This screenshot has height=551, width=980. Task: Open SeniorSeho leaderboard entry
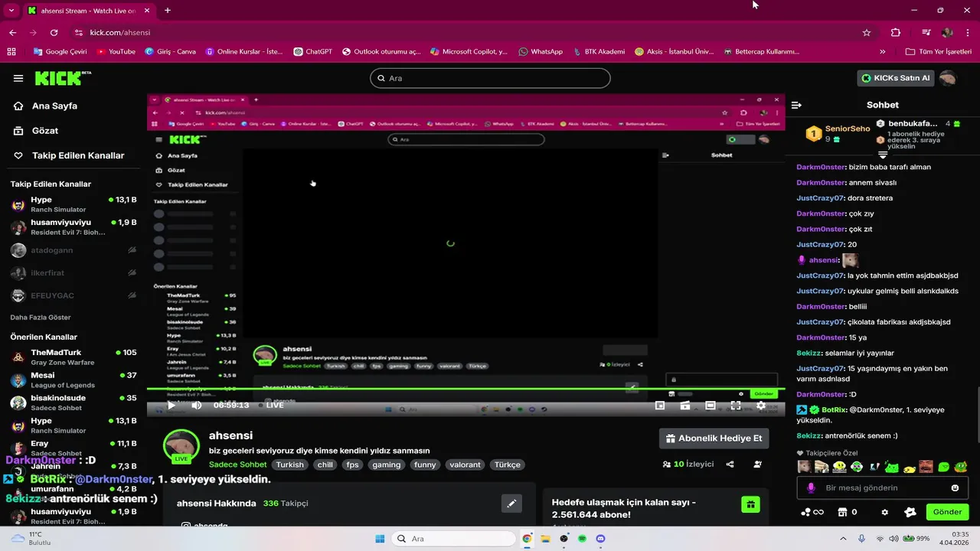[838, 133]
